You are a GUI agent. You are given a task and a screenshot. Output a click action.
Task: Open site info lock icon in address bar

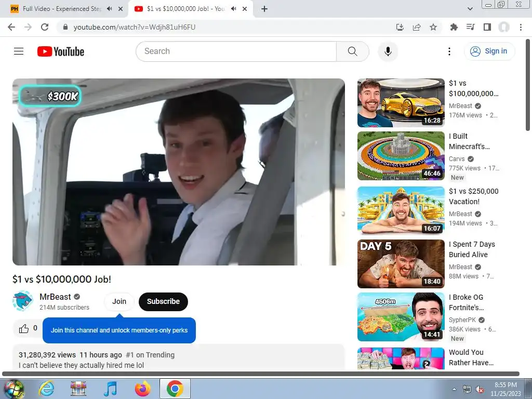point(65,27)
